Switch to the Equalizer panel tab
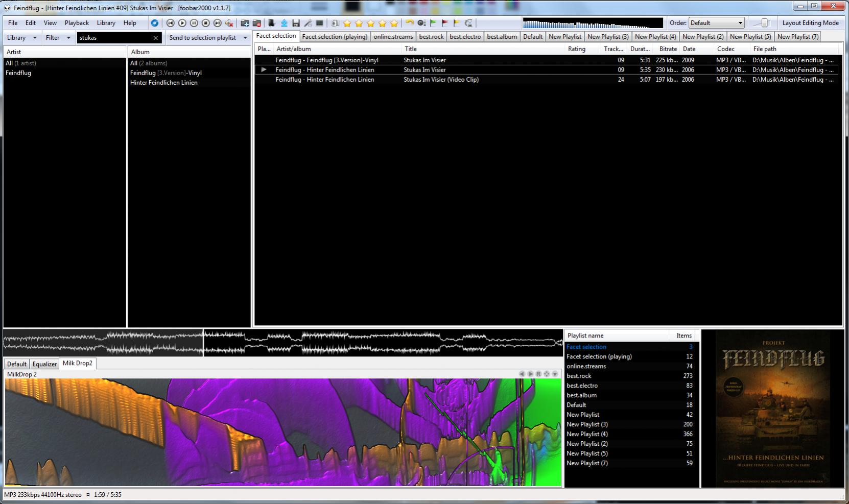Image resolution: width=849 pixels, height=504 pixels. (x=44, y=364)
